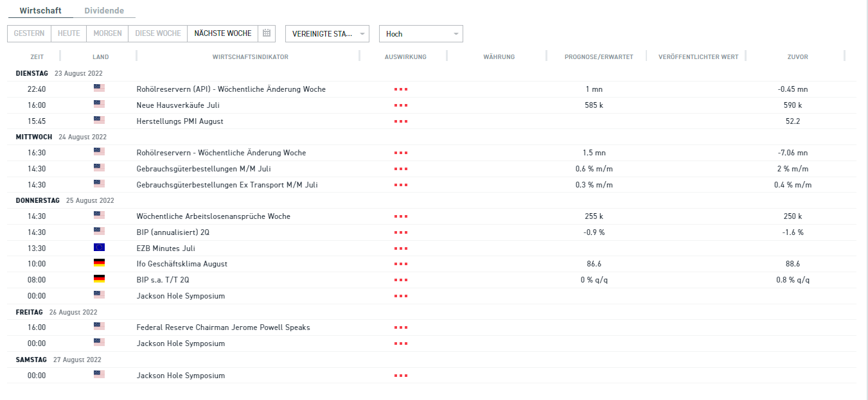Sort by the Zeit column header
Screen dimensions: 868x400
pyautogui.click(x=37, y=57)
